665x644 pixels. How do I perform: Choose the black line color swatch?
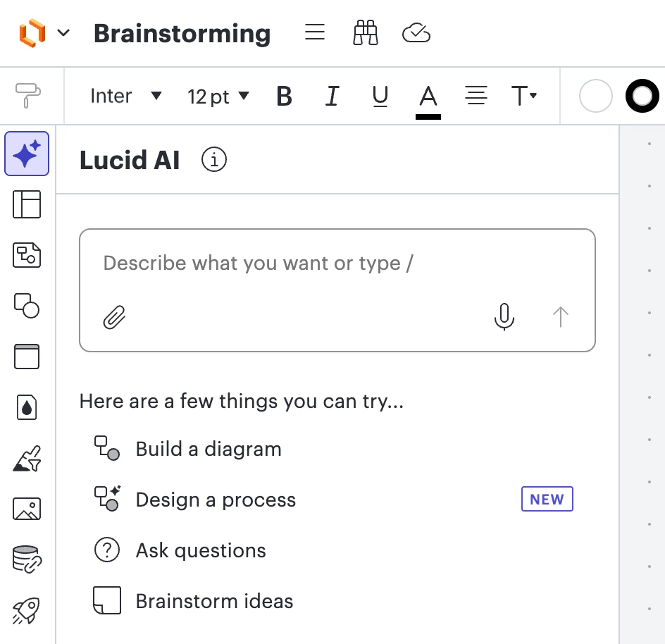point(642,96)
